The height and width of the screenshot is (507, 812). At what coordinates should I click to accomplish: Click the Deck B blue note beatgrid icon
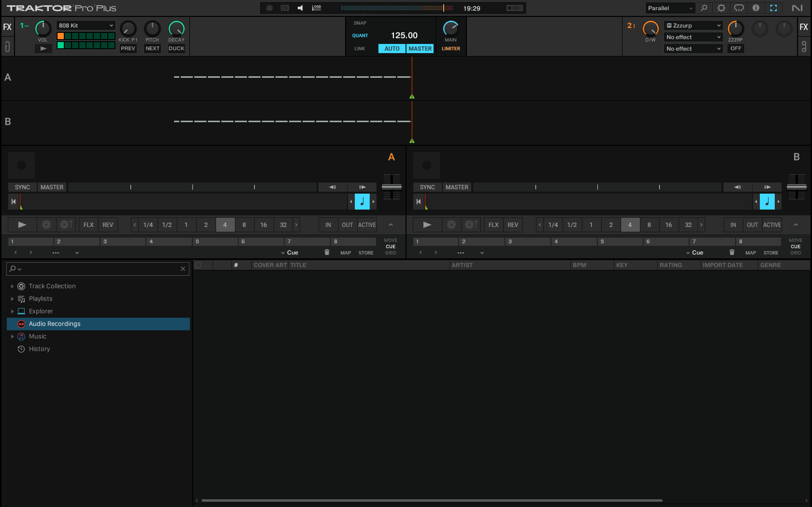pyautogui.click(x=767, y=202)
